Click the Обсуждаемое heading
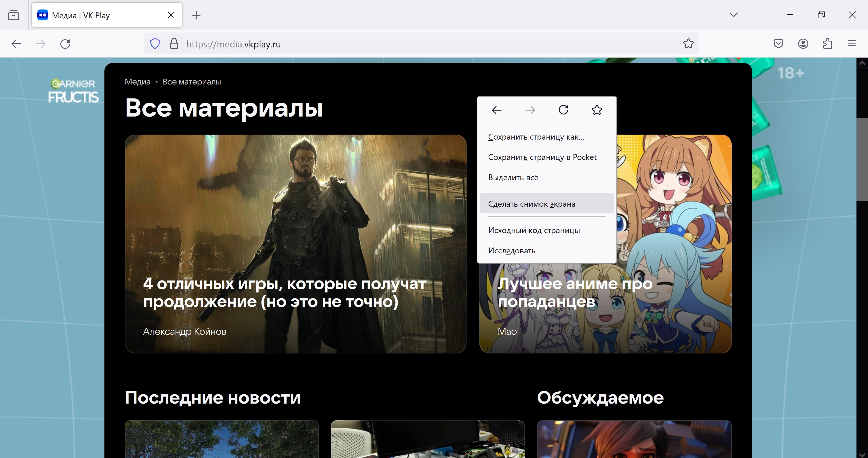This screenshot has width=868, height=458. point(600,398)
